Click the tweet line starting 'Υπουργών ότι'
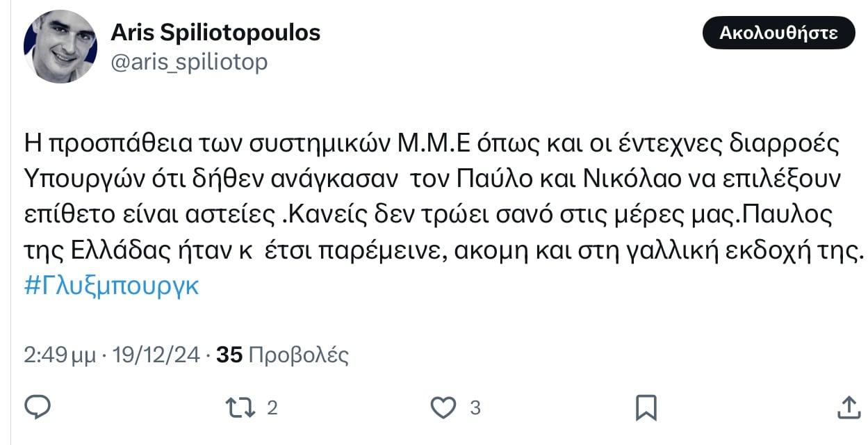The height and width of the screenshot is (445, 868). click(431, 180)
